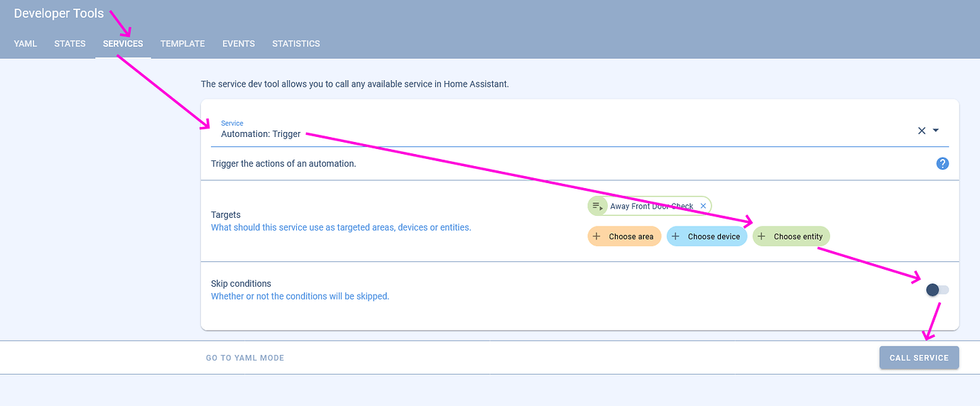This screenshot has width=980, height=406.
Task: Toggle the Skip conditions switch
Action: pos(937,290)
